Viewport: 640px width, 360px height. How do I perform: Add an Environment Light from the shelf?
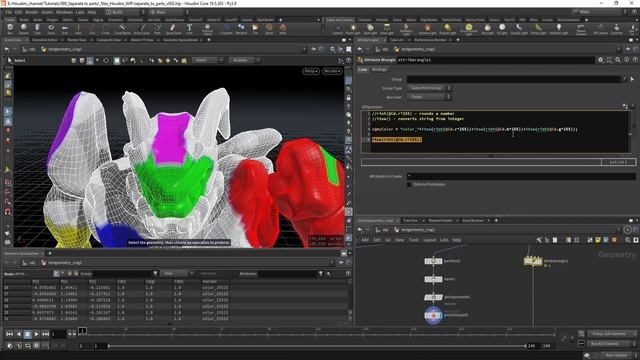tap(469, 29)
